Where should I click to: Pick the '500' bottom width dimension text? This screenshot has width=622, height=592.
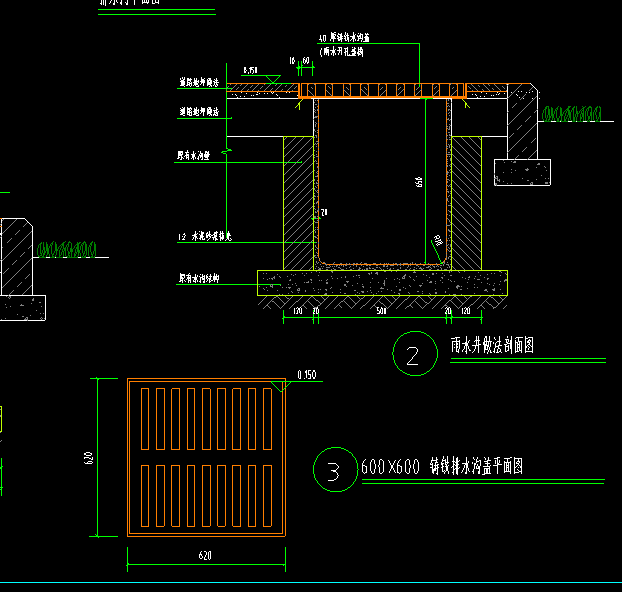pyautogui.click(x=381, y=310)
